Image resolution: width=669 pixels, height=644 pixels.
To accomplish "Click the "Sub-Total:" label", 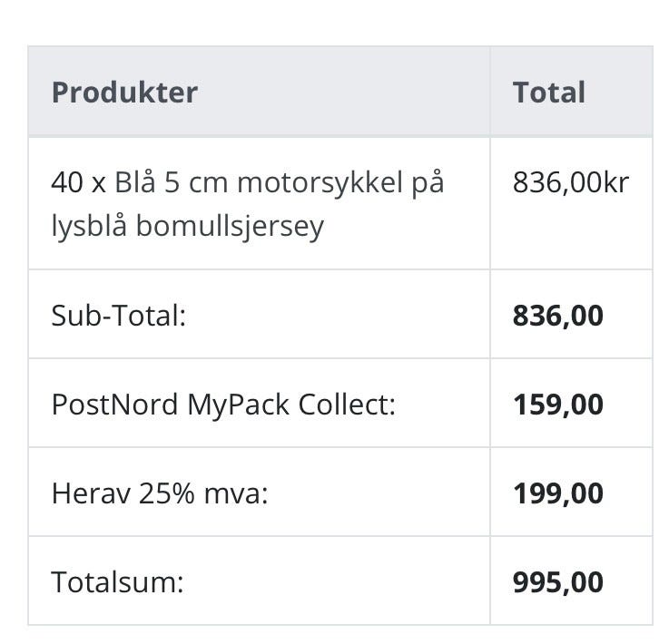I will pos(118,316).
